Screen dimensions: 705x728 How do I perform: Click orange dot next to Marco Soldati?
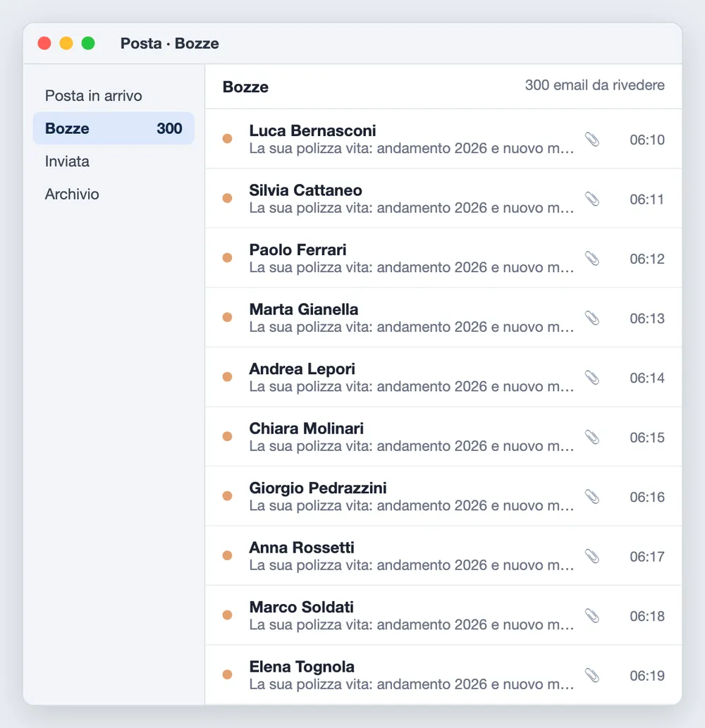[227, 615]
